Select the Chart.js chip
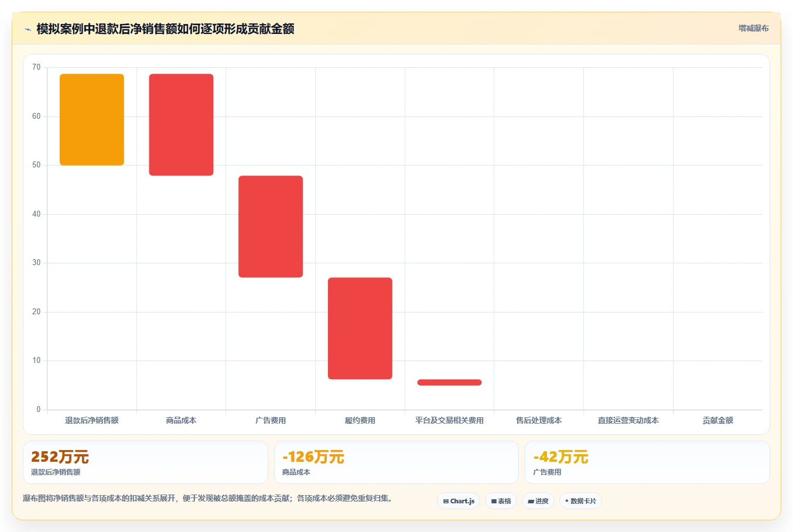This screenshot has height=532, width=793. point(459,501)
